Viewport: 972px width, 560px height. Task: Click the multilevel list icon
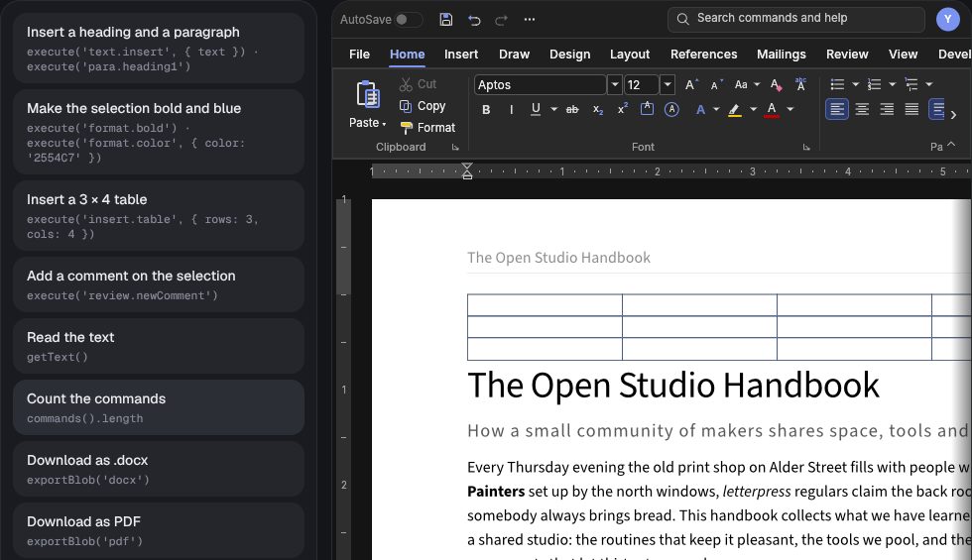coord(911,84)
